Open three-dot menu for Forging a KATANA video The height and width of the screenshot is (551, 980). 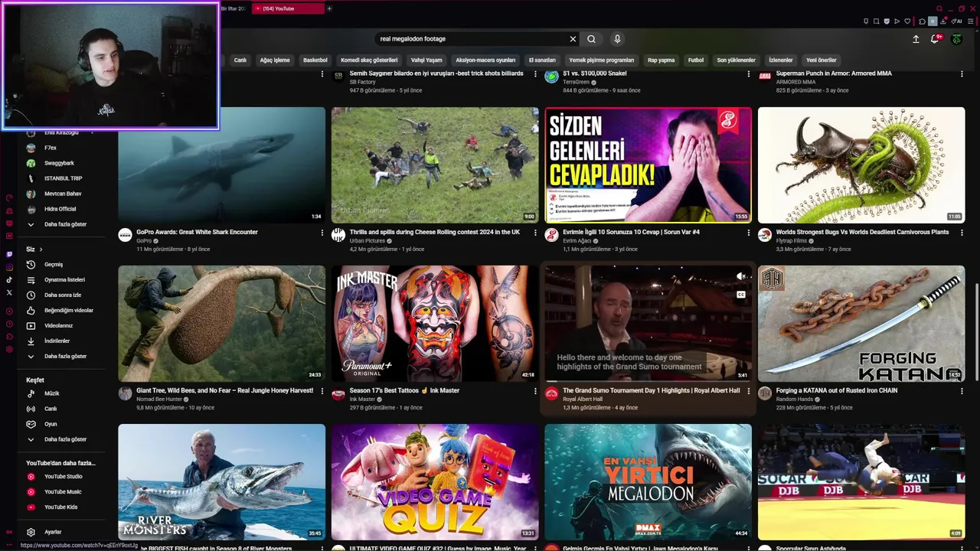(961, 391)
